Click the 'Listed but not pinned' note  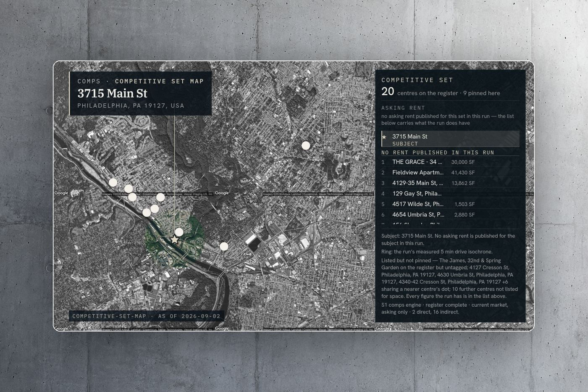pyautogui.click(x=449, y=278)
